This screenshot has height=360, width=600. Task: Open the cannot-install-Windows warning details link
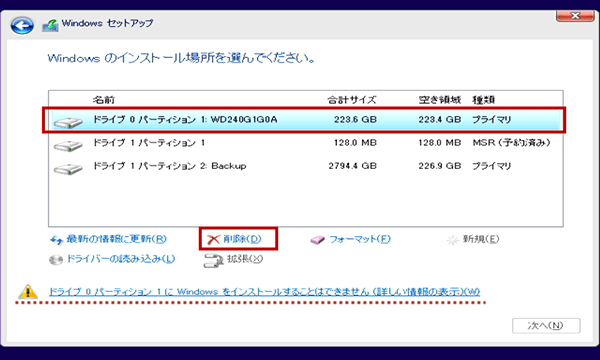click(264, 292)
